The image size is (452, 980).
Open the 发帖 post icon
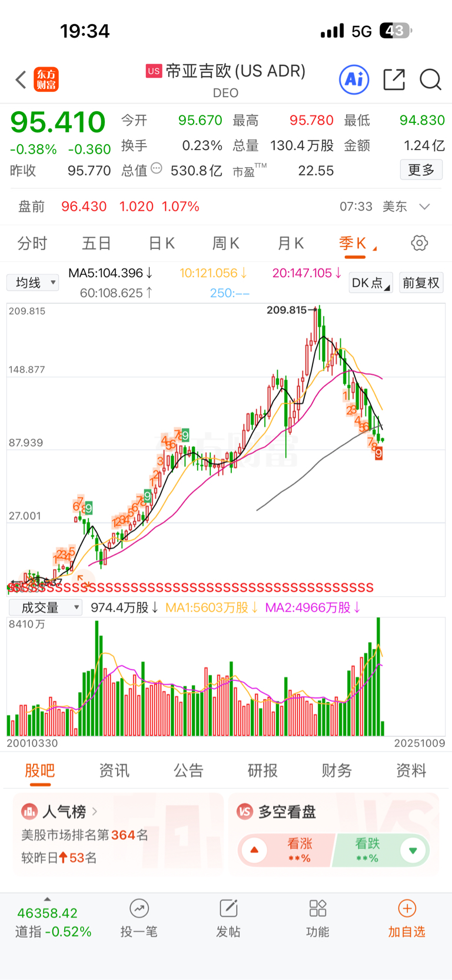[x=228, y=908]
